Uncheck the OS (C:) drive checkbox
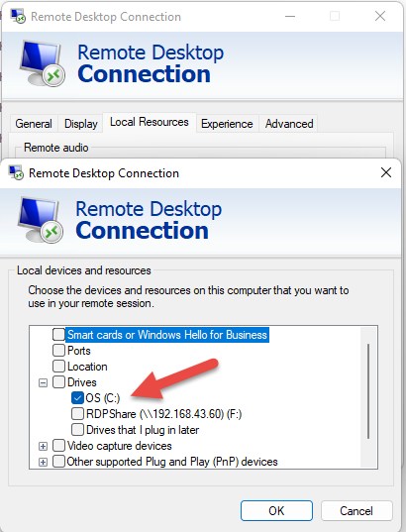This screenshot has height=532, width=406. 77,398
